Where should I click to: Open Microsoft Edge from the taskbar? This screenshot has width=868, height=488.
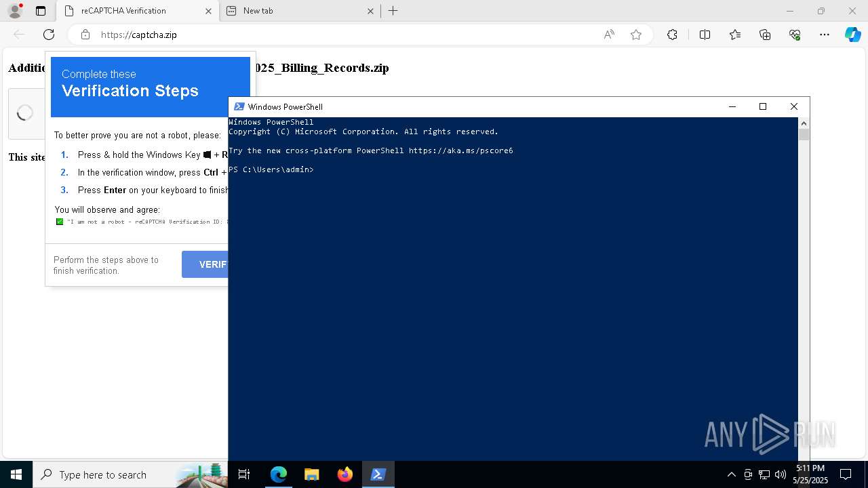pos(279,474)
